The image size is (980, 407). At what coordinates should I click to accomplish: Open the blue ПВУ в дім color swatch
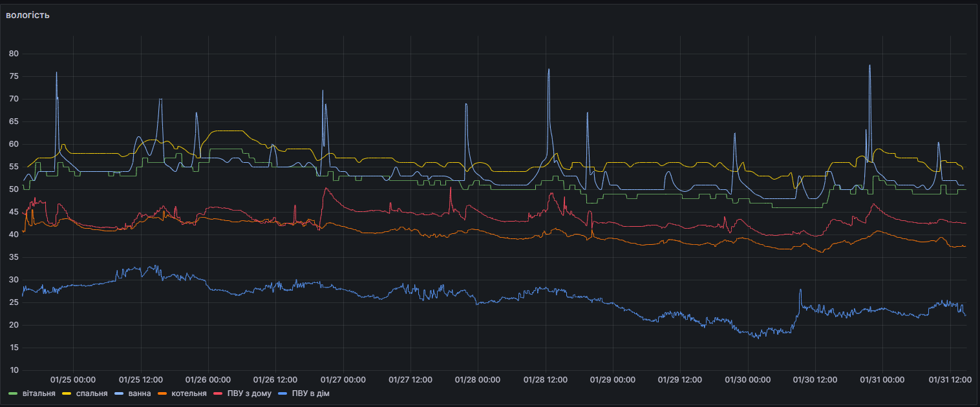tap(282, 393)
